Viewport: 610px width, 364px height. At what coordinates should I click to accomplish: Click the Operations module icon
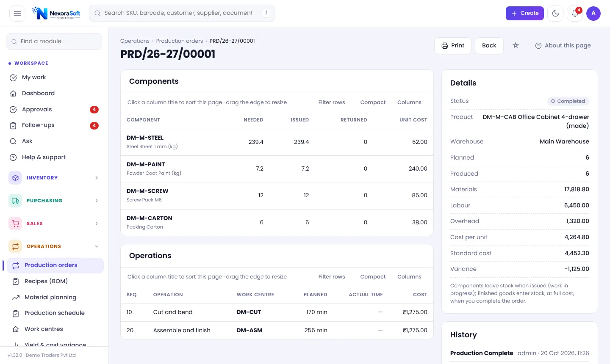16,246
